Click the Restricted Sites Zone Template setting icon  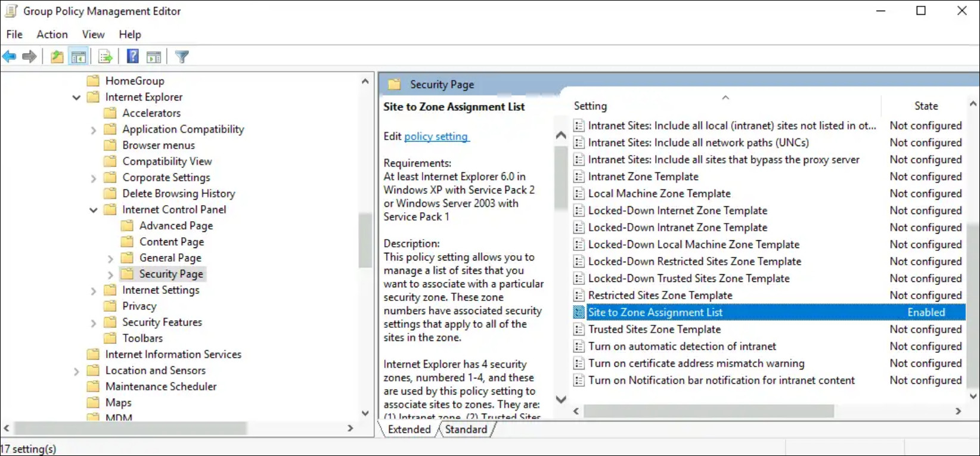click(579, 295)
